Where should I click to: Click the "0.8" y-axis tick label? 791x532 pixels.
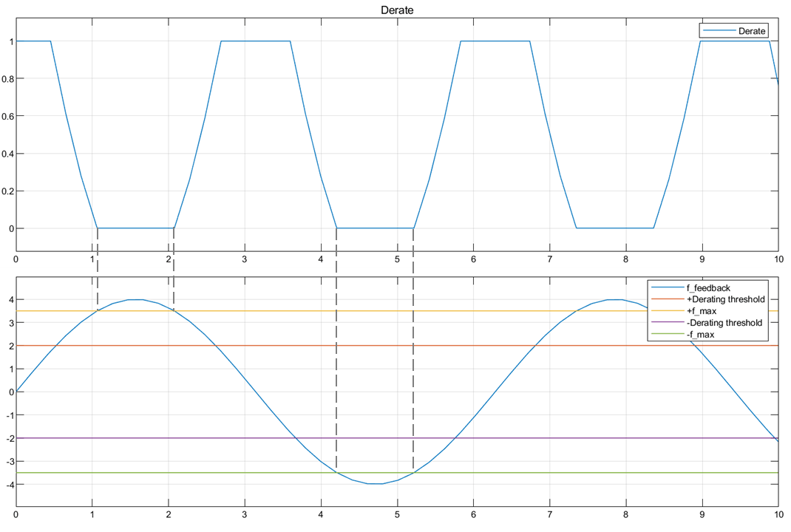[x=7, y=78]
